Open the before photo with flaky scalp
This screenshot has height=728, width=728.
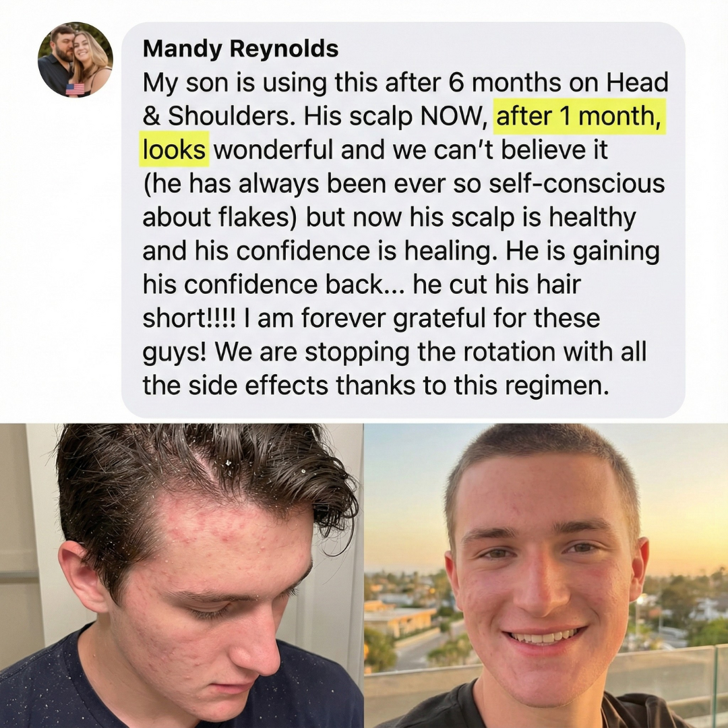coord(181,576)
